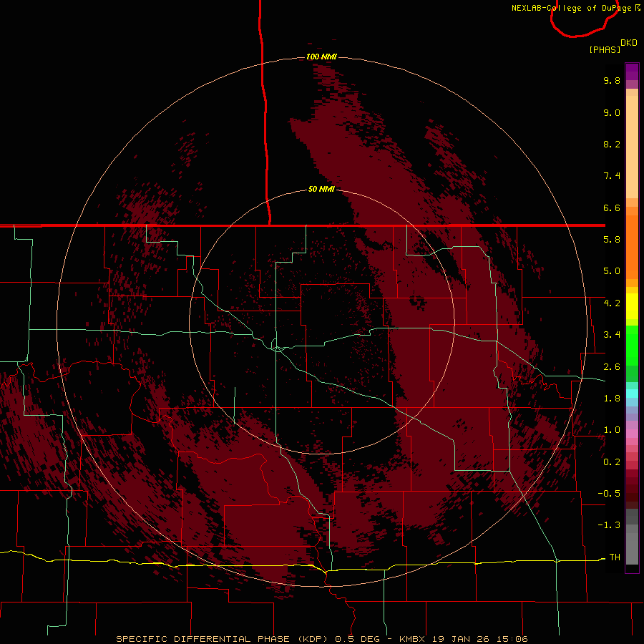The width and height of the screenshot is (644, 644).
Task: Click the 1.0 color scale value
Action: coord(612,430)
